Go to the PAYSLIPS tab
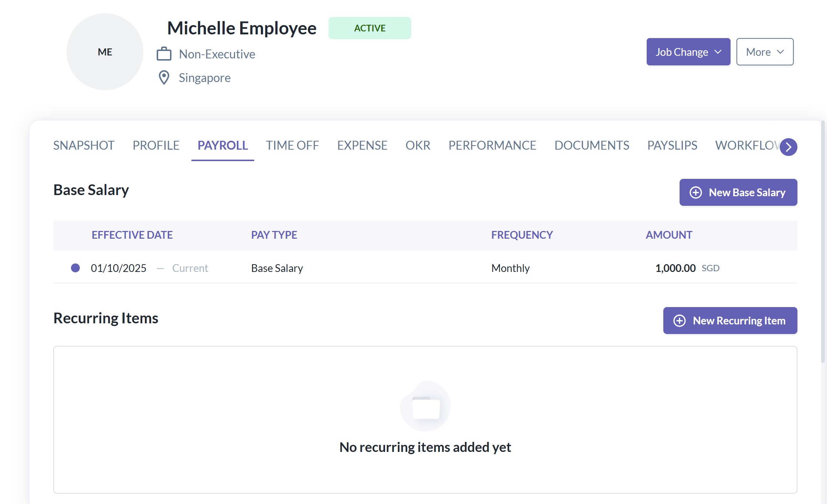This screenshot has width=827, height=504. click(672, 146)
